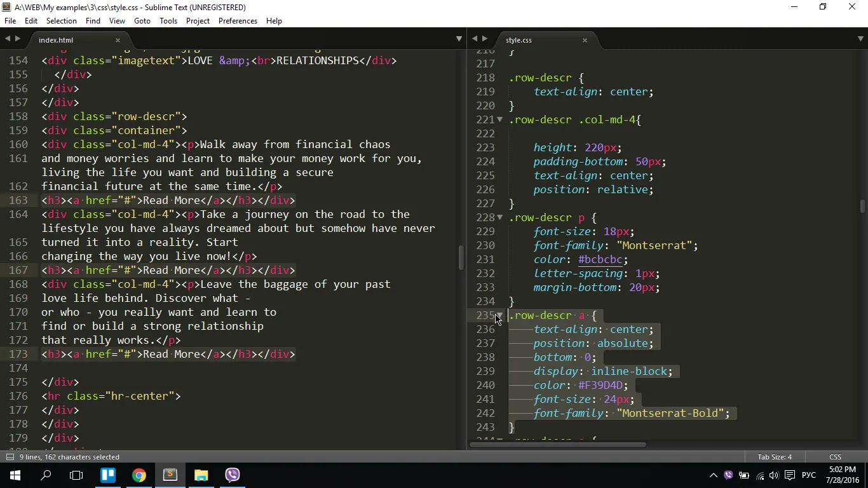
Task: Open the Goto menu
Action: pos(142,21)
